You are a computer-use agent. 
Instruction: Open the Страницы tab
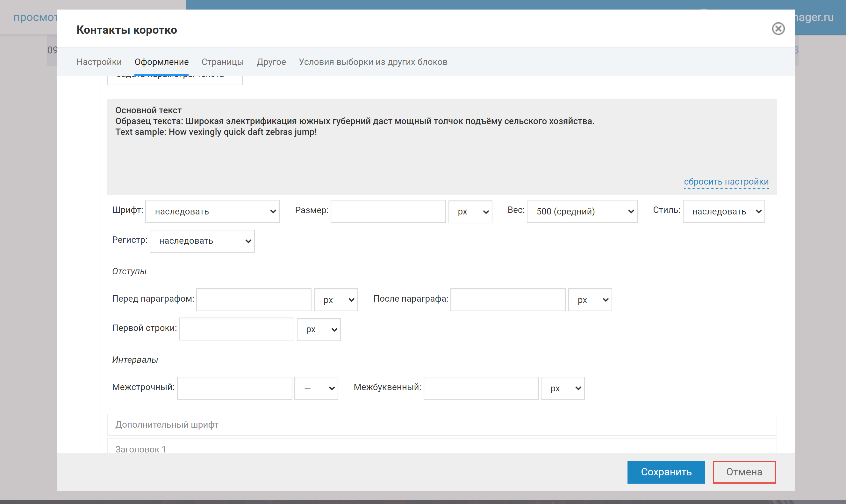(x=222, y=62)
